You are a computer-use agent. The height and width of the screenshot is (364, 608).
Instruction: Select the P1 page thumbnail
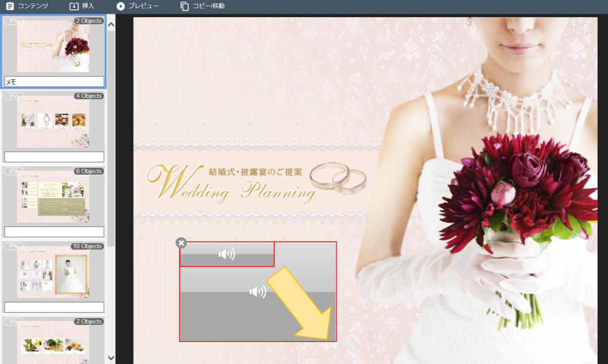click(53, 47)
